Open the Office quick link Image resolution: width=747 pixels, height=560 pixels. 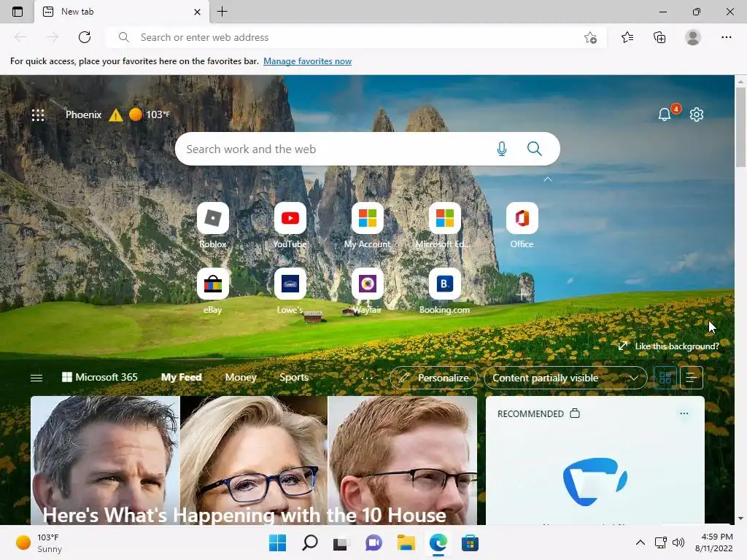click(522, 225)
